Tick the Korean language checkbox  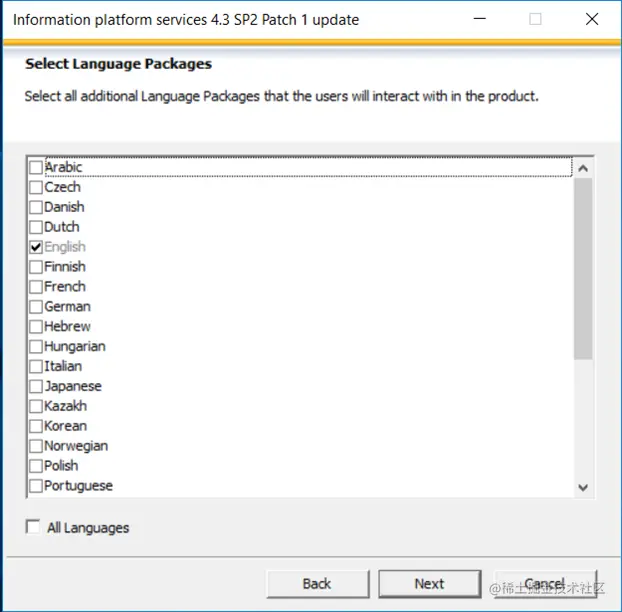pos(36,426)
